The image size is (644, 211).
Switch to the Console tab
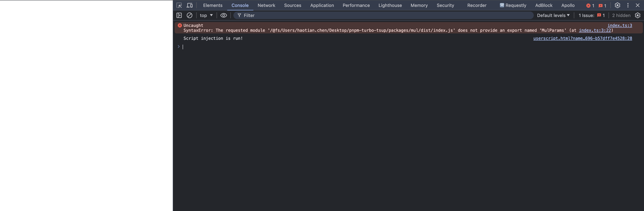click(x=240, y=5)
